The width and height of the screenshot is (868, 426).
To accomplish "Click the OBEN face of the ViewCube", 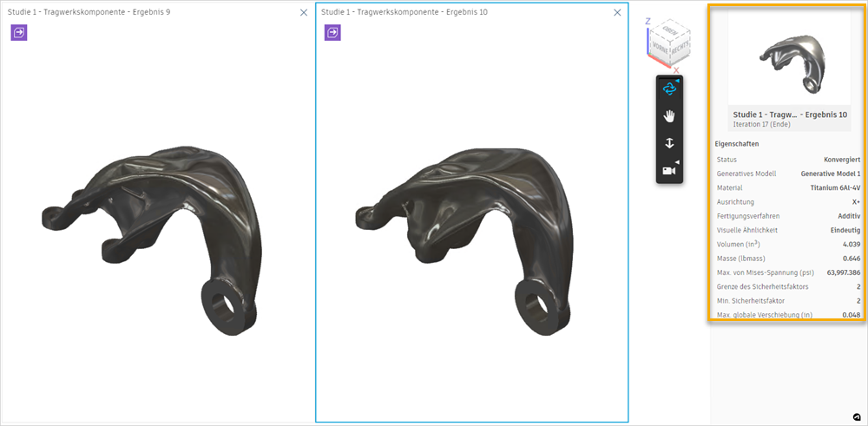I will pos(671,33).
